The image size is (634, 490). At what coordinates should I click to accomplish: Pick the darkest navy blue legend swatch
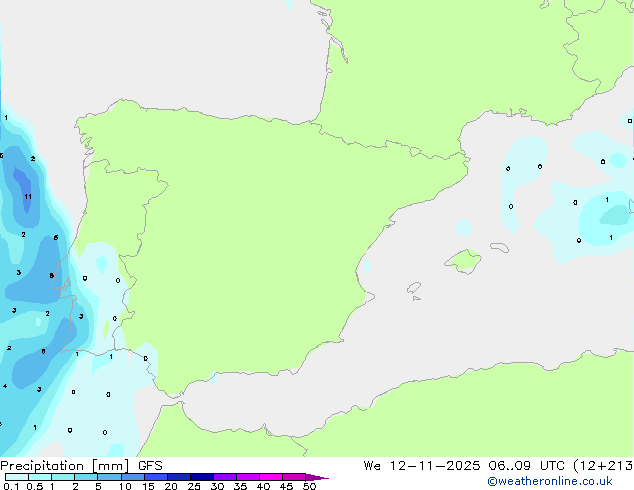coord(202,477)
